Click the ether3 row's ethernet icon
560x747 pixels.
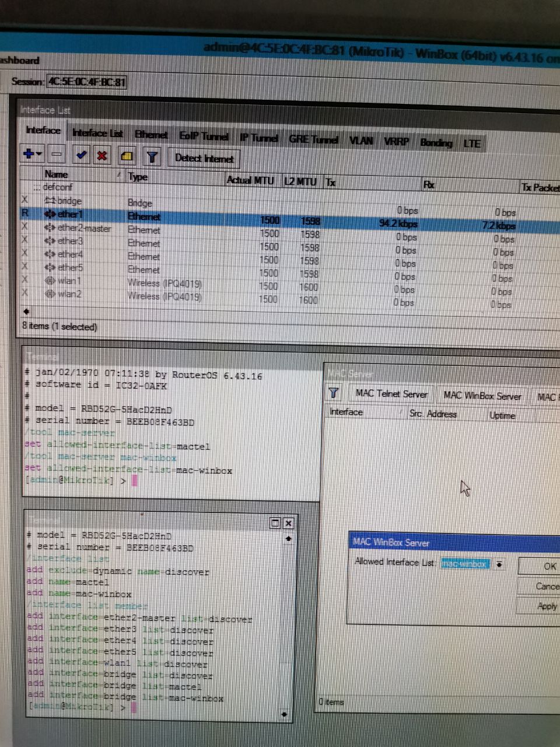tap(50, 240)
